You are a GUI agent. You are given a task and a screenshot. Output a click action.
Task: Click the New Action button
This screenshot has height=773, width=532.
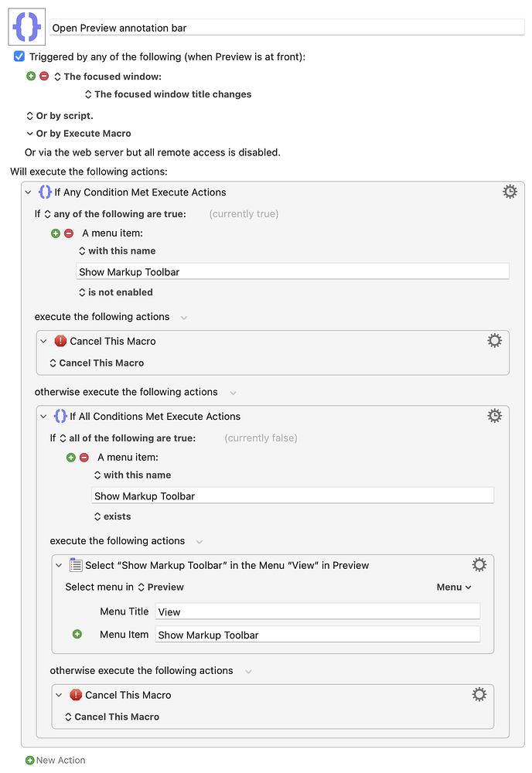pos(55,760)
